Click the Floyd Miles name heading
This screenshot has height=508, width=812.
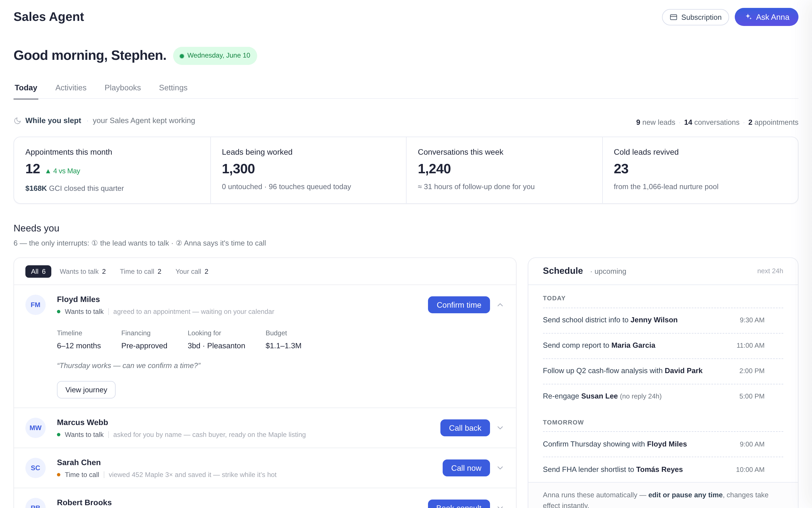pos(78,299)
